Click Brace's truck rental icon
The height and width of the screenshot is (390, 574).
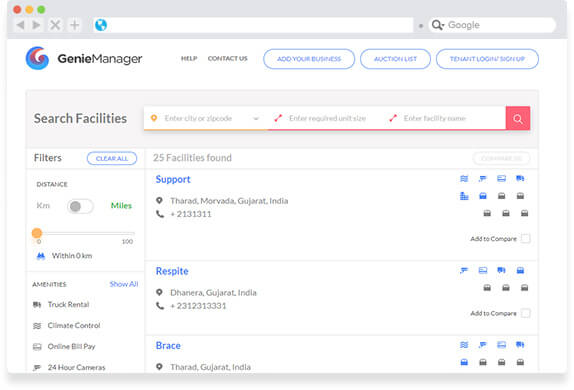[520, 345]
